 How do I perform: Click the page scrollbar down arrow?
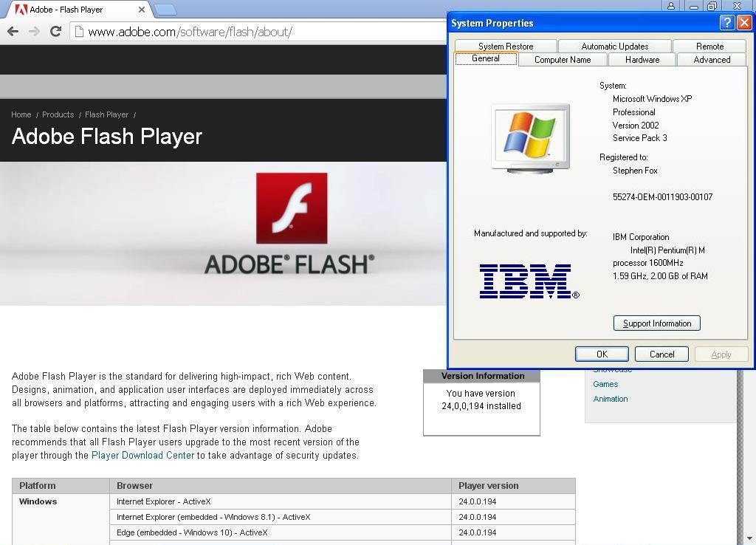point(749,539)
